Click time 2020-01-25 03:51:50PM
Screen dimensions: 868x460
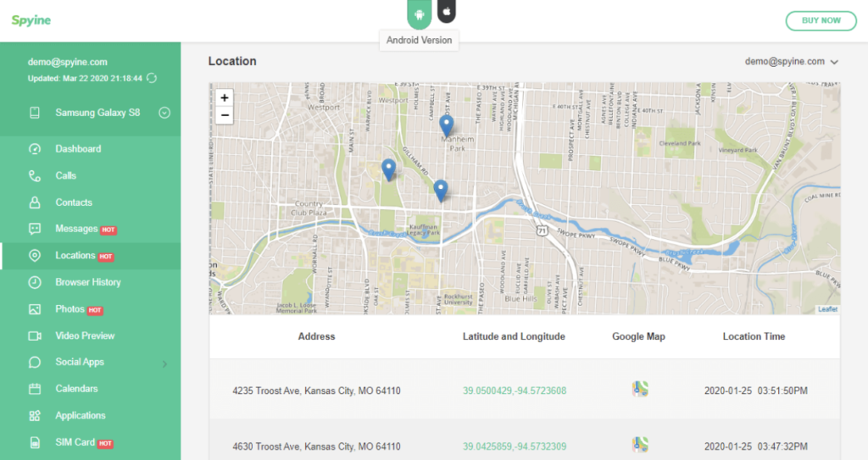755,391
